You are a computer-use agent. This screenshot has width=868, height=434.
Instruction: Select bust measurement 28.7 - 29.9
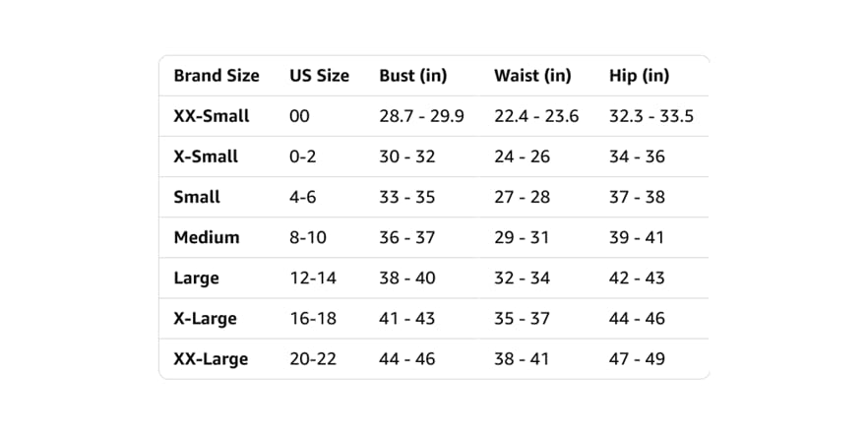pos(422,116)
